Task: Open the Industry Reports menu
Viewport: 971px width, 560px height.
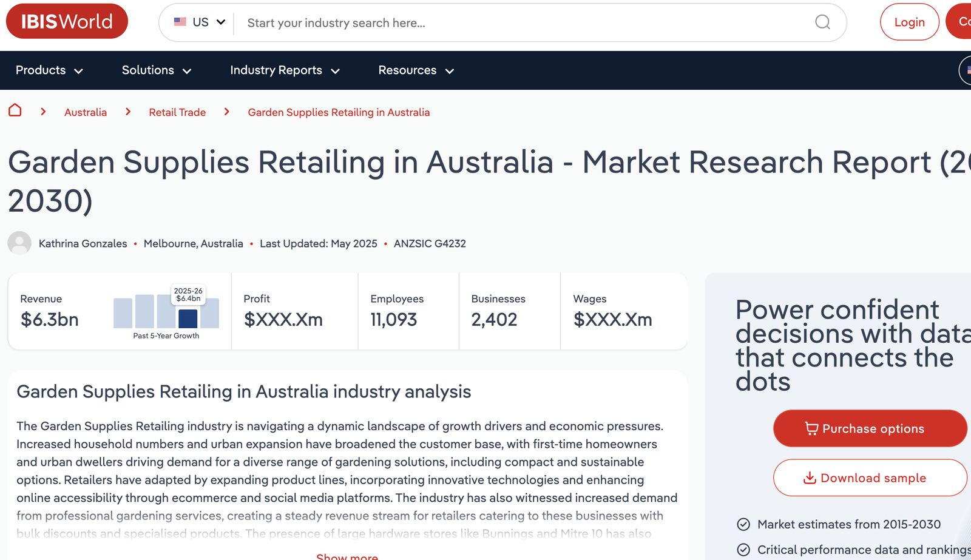Action: 285,70
